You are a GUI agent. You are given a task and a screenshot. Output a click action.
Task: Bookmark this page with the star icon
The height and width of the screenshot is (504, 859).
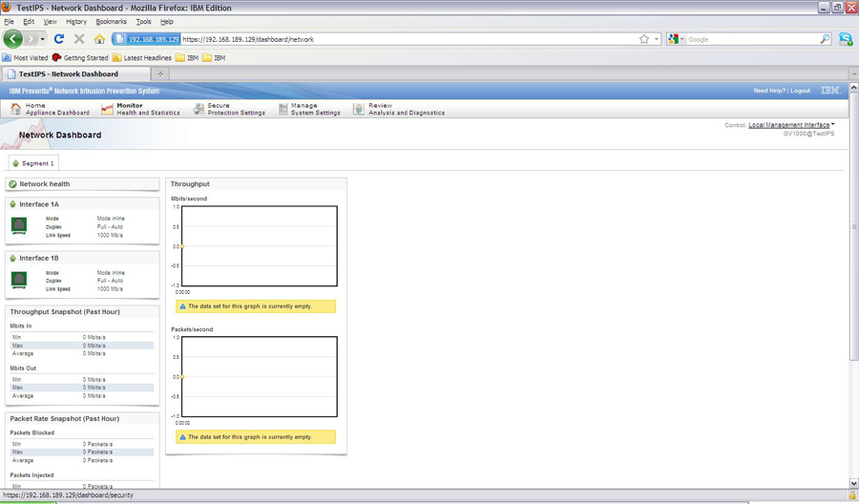coord(644,39)
